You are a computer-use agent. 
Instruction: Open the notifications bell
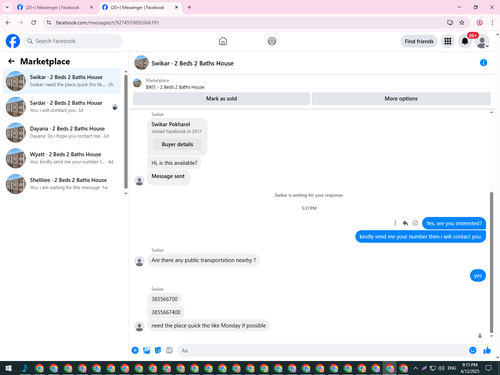pyautogui.click(x=465, y=41)
